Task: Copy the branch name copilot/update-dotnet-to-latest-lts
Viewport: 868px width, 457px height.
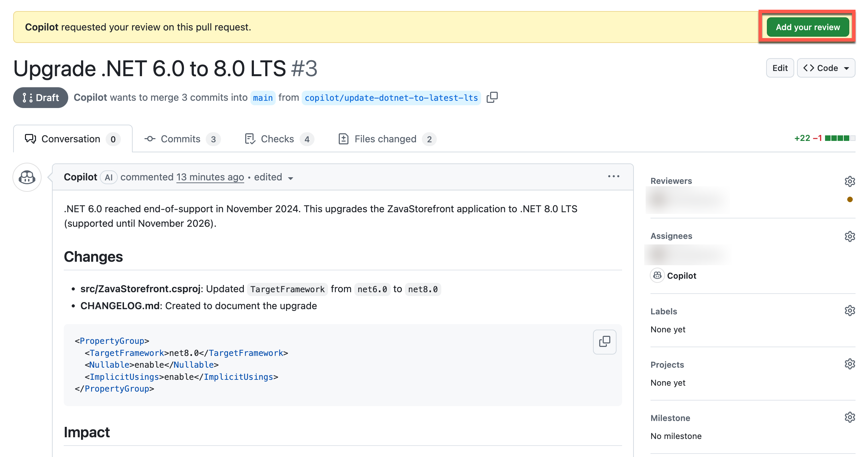Action: point(492,97)
